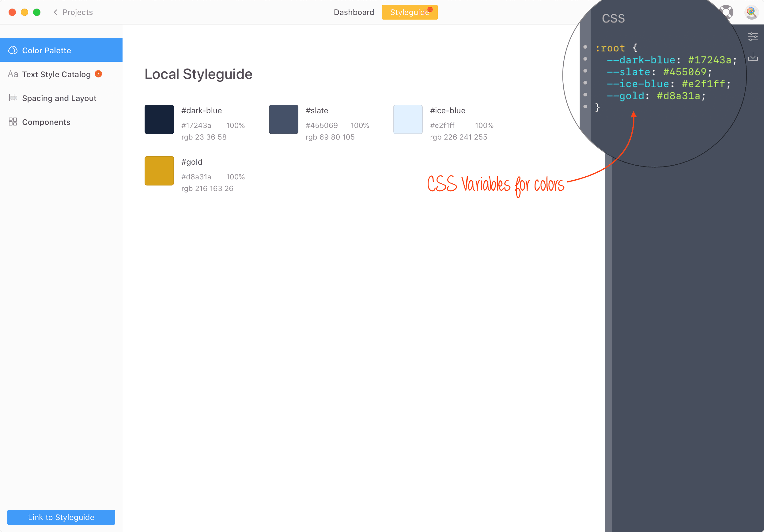
Task: Click the hex value #e2f1ff under ice-blue
Action: click(442, 126)
